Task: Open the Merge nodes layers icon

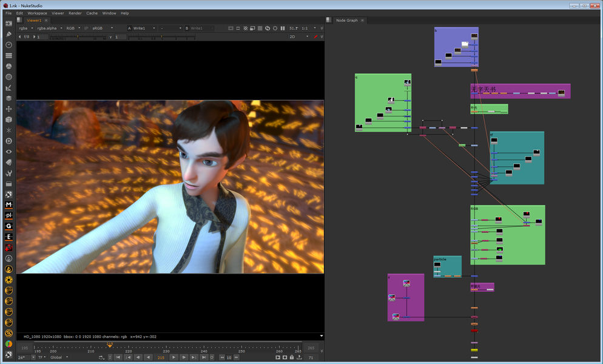Action: pos(8,98)
